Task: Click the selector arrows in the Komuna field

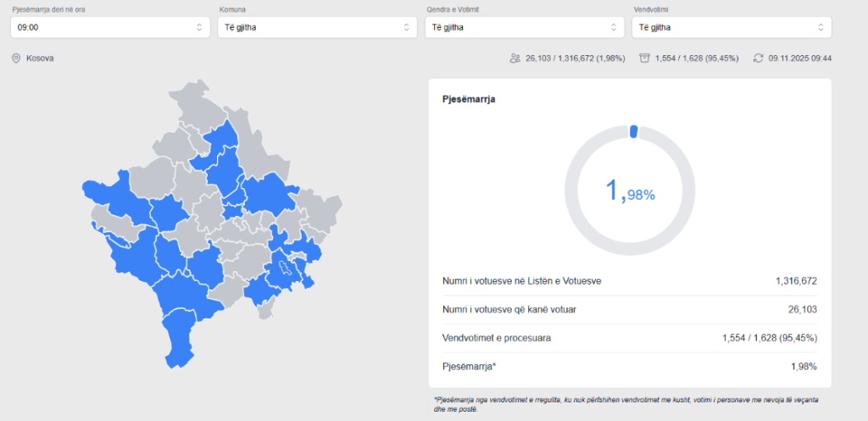Action: pyautogui.click(x=406, y=27)
